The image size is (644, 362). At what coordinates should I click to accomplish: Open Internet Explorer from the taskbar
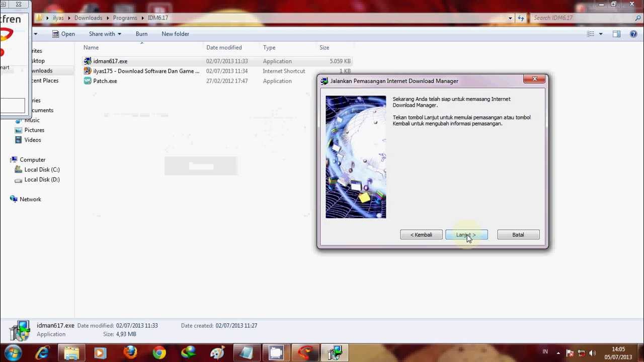42,353
